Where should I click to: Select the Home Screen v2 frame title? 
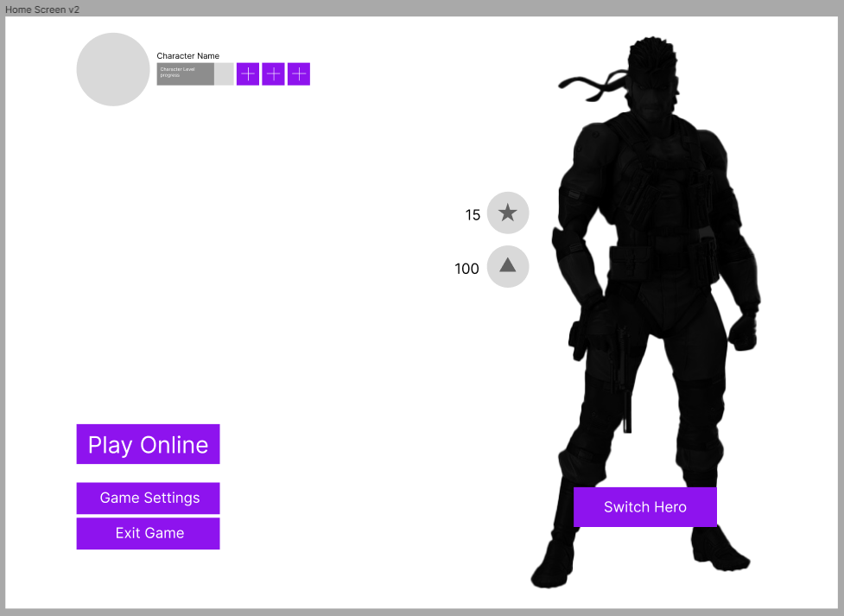42,10
